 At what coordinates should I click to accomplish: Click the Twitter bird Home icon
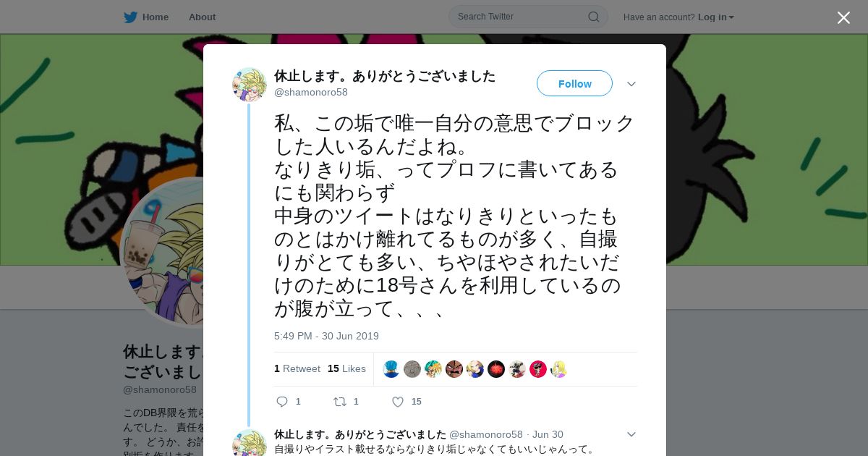tap(130, 17)
